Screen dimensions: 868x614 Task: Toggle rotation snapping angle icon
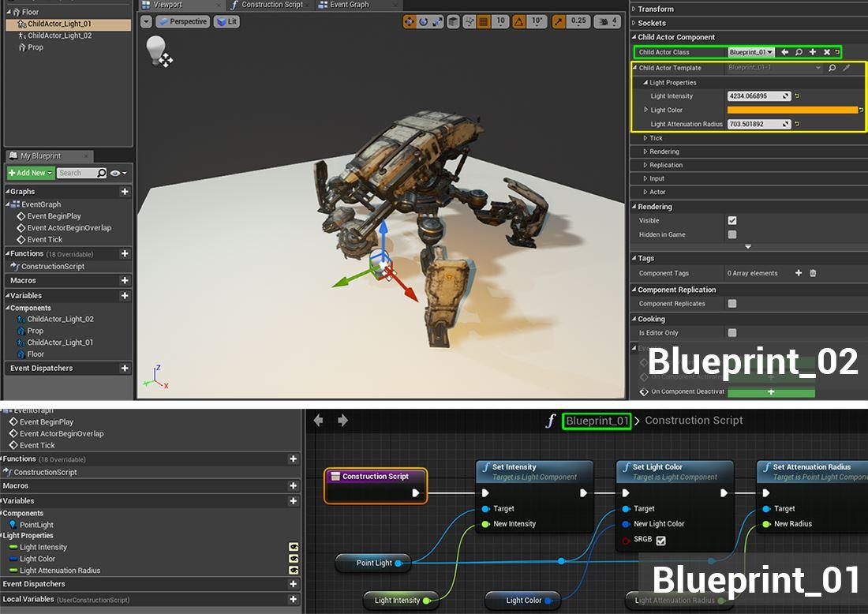click(518, 21)
